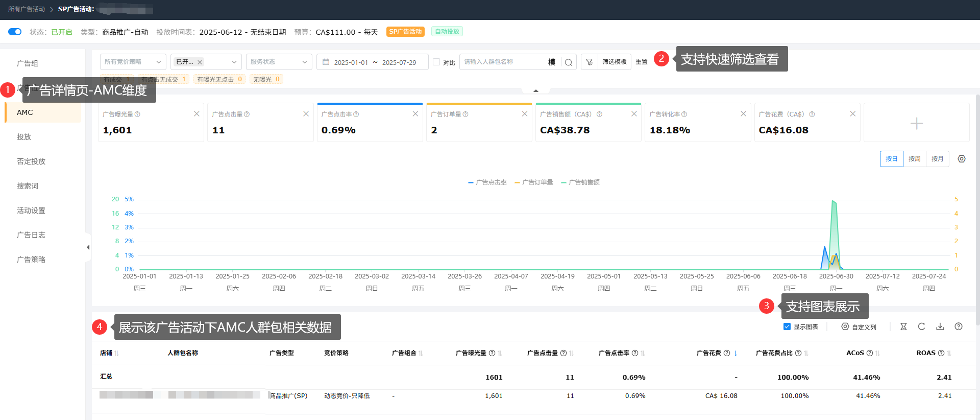Click the 重置 reset button
Image resolution: width=980 pixels, height=420 pixels.
tap(642, 62)
